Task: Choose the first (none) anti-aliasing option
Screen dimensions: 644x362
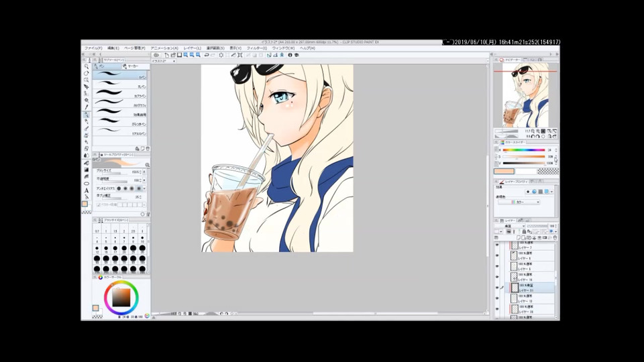Action: point(119,188)
